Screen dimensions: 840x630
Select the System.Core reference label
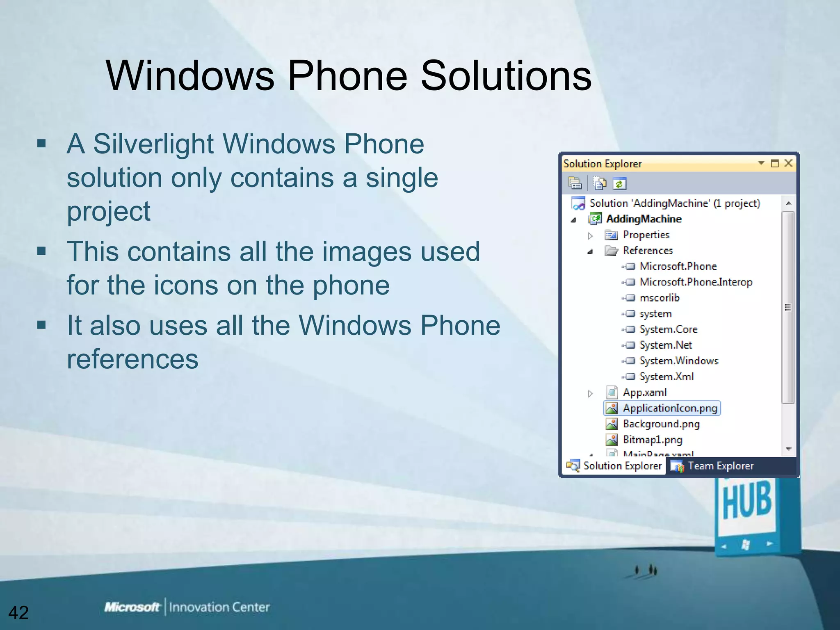669,329
